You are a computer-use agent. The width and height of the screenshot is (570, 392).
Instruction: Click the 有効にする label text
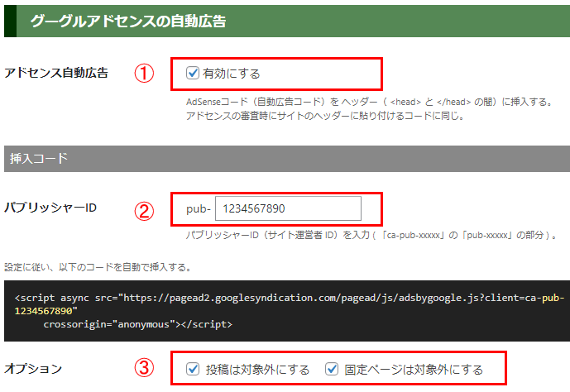[231, 74]
